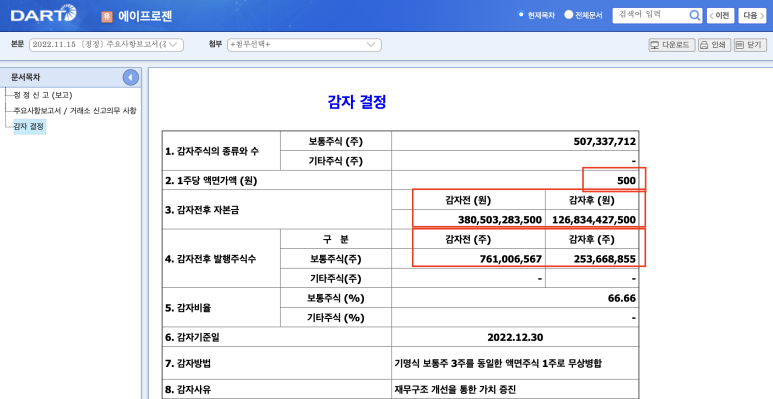Click the value 380,503,283,500
Screen dimensions: 773x399
click(x=500, y=219)
